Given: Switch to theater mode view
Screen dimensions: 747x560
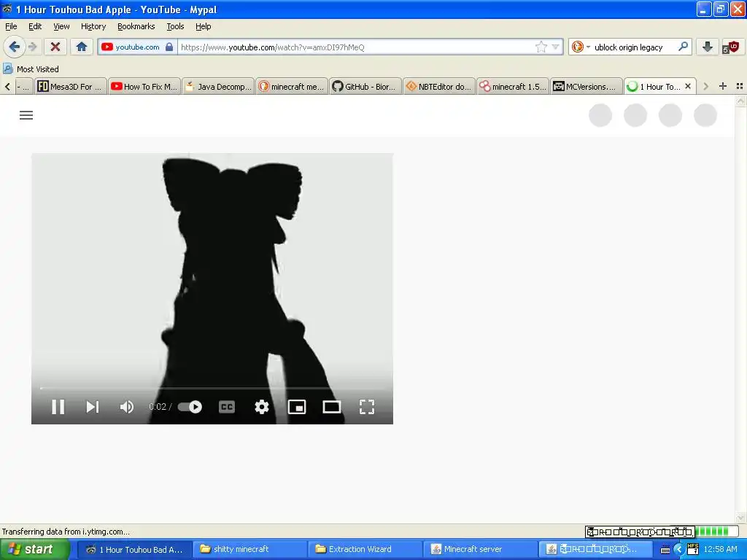Looking at the screenshot, I should point(332,407).
